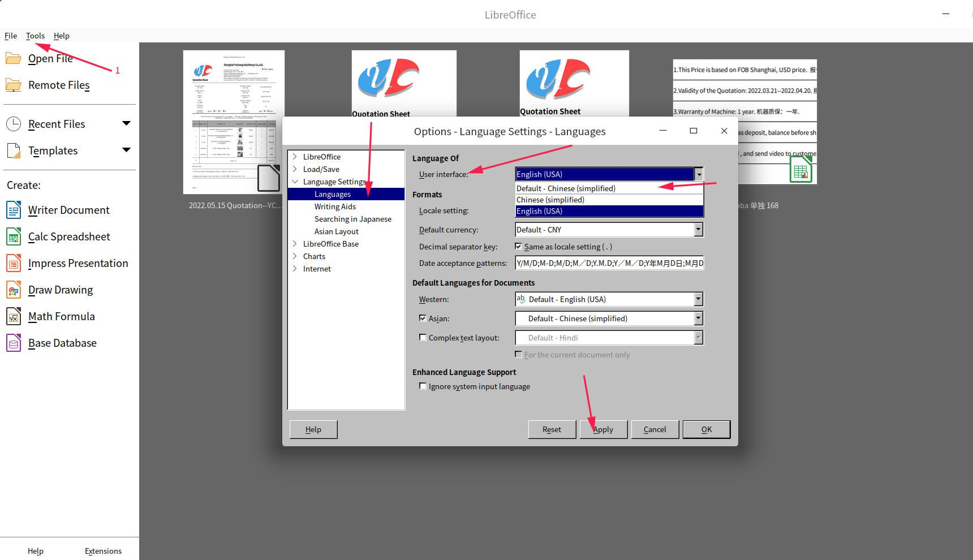This screenshot has width=973, height=560.
Task: Expand the Templates dropdown arrow
Action: coord(127,150)
